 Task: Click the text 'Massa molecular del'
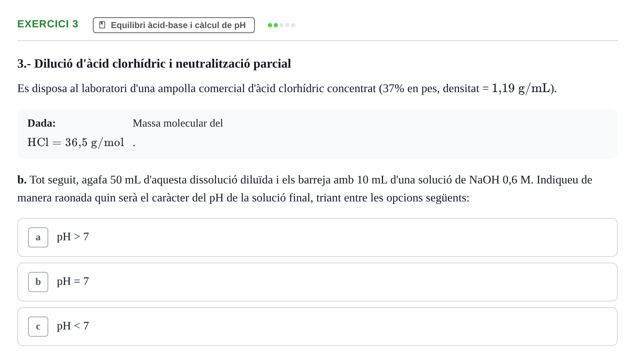point(178,123)
